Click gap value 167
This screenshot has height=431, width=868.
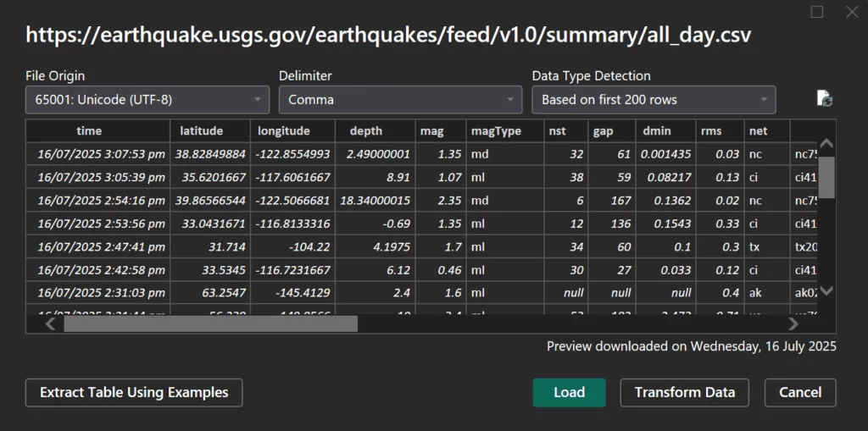point(612,201)
